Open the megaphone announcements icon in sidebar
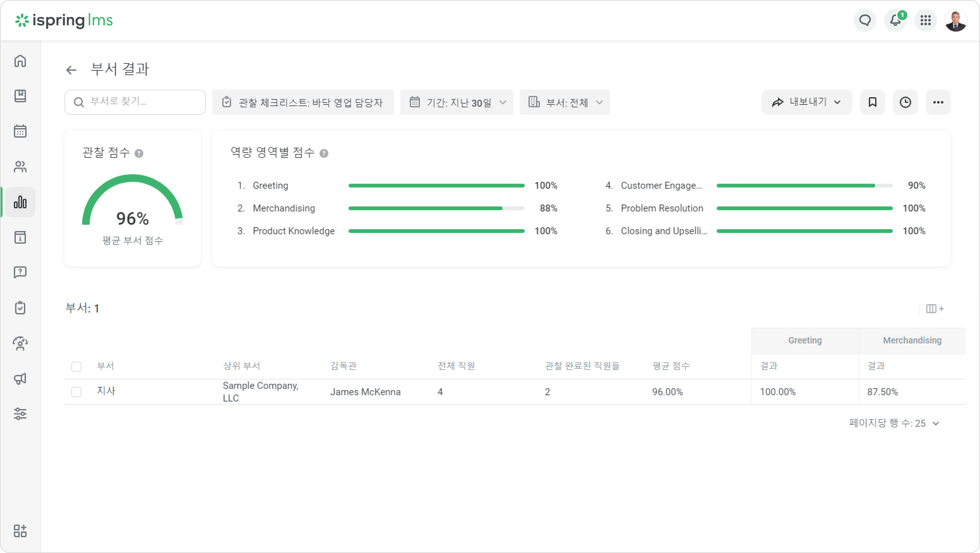This screenshot has width=980, height=553. coord(20,378)
